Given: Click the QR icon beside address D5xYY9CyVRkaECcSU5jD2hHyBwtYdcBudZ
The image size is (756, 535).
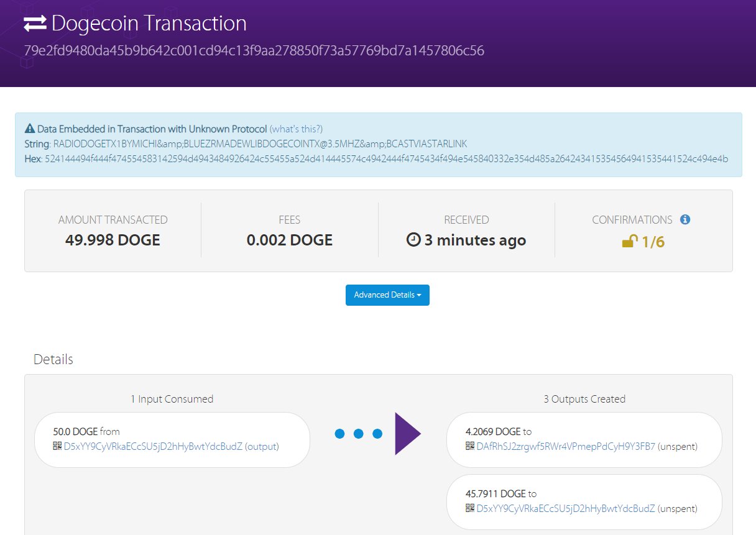Looking at the screenshot, I should [58, 446].
